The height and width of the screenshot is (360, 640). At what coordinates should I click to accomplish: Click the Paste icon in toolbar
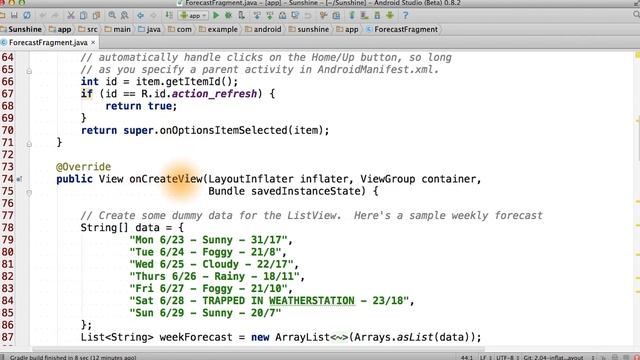point(96,16)
